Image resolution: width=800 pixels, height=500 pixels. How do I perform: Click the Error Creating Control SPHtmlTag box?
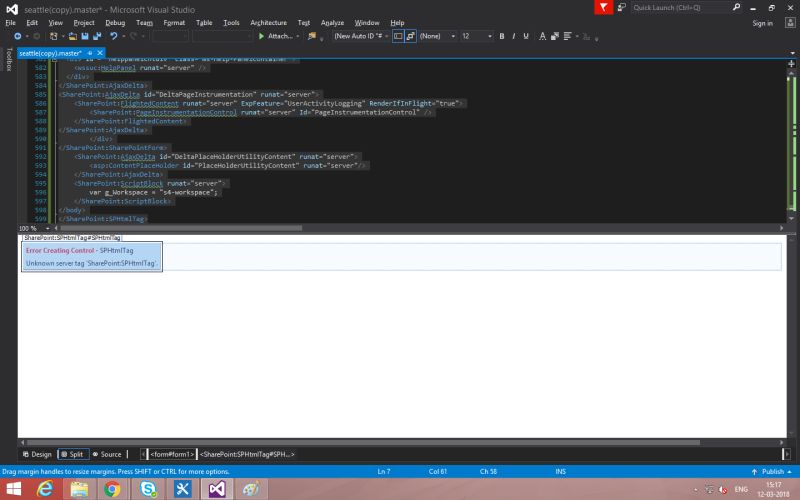92,257
